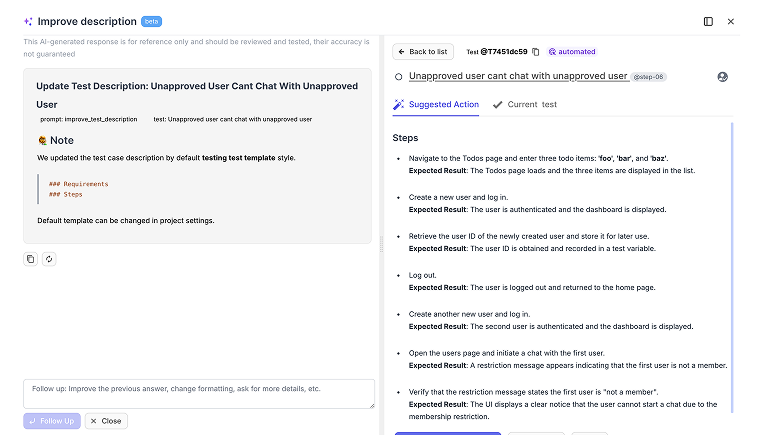Click the Close button below follow-up box
This screenshot has height=435, width=764.
click(x=106, y=421)
